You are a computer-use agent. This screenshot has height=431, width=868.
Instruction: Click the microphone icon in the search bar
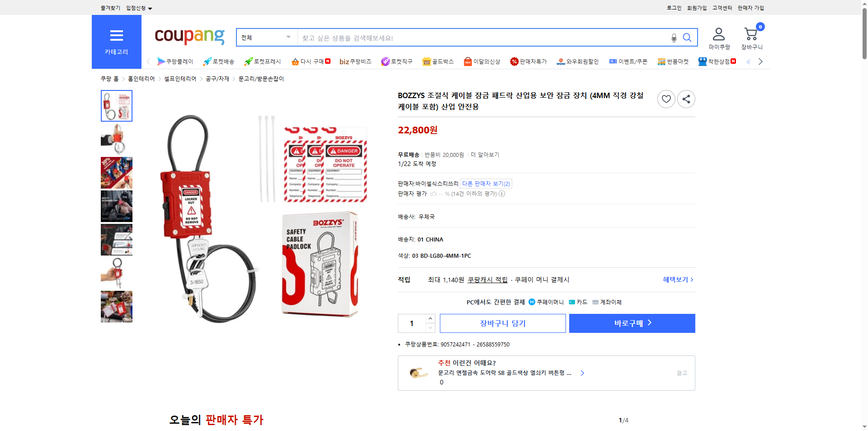tap(674, 38)
